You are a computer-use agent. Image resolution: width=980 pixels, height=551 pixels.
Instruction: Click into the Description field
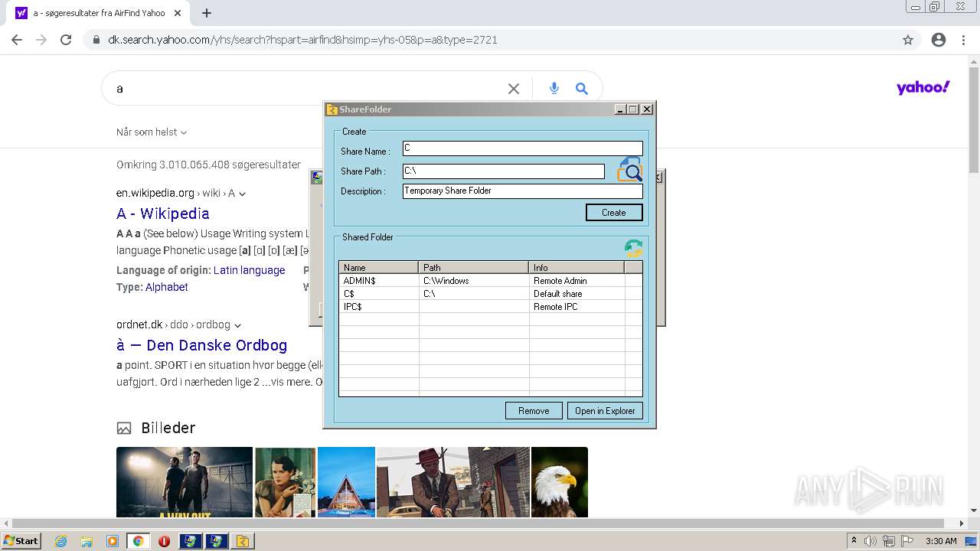click(523, 191)
